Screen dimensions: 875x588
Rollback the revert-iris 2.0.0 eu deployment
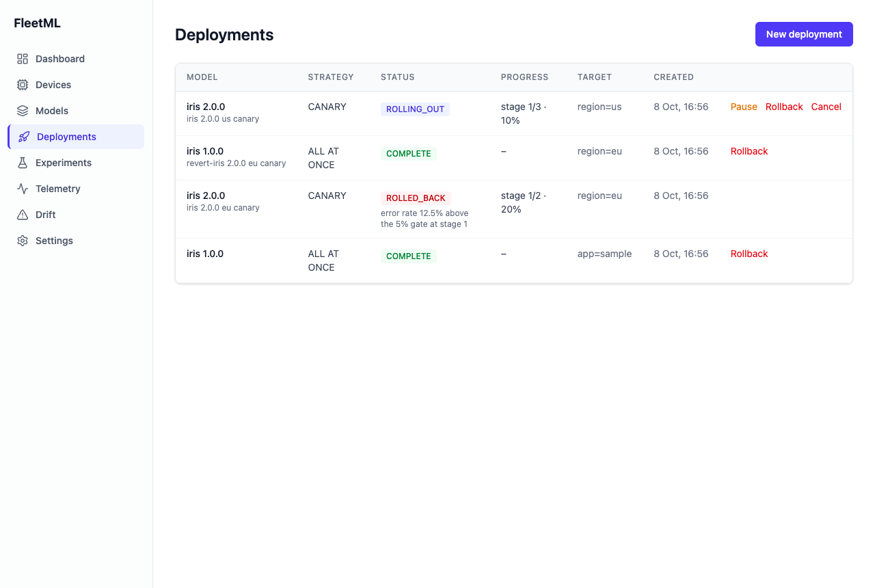[x=749, y=151]
